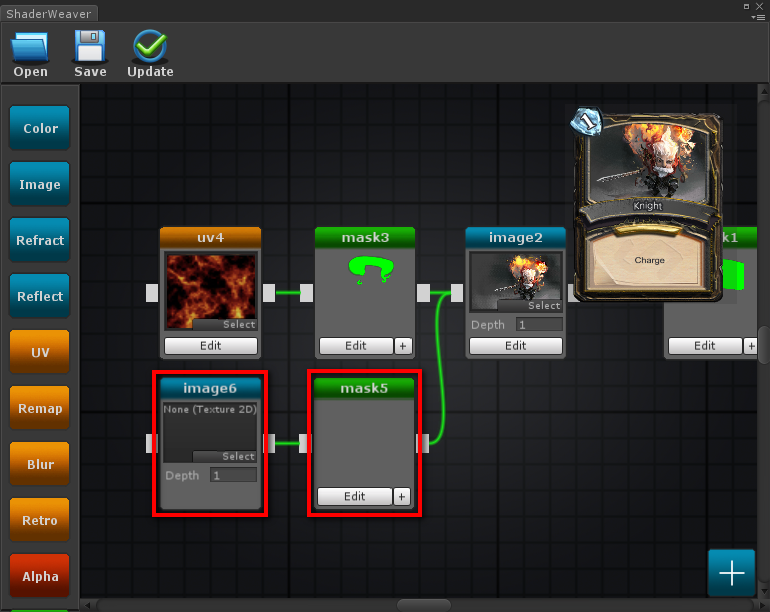
Task: Add an Alpha node from the sidebar
Action: (40, 576)
